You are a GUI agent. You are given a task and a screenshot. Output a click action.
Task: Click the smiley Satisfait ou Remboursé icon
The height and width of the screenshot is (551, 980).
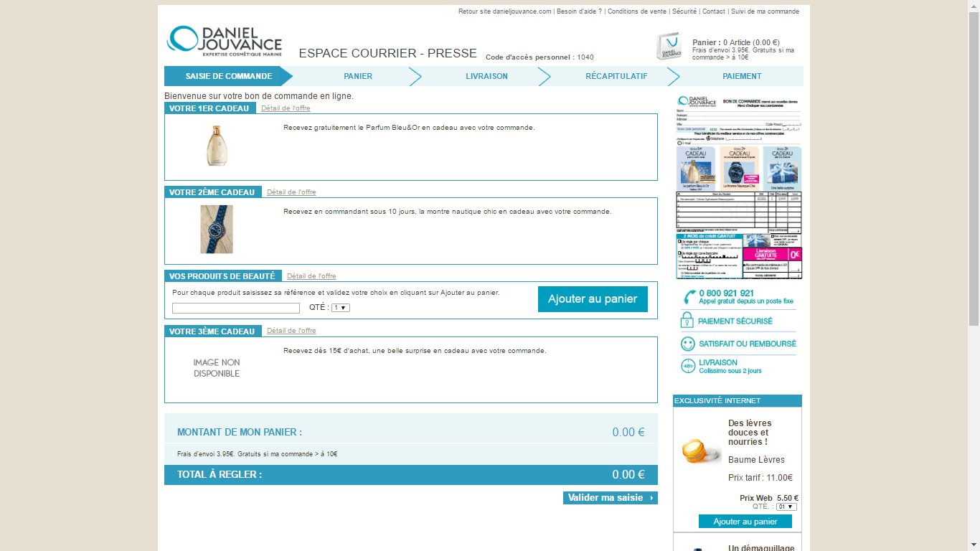coord(687,344)
